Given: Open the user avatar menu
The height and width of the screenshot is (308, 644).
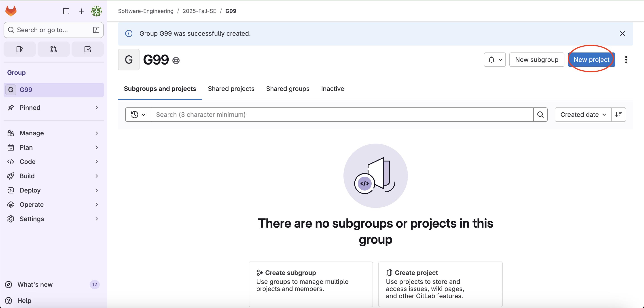Looking at the screenshot, I should pos(97,11).
